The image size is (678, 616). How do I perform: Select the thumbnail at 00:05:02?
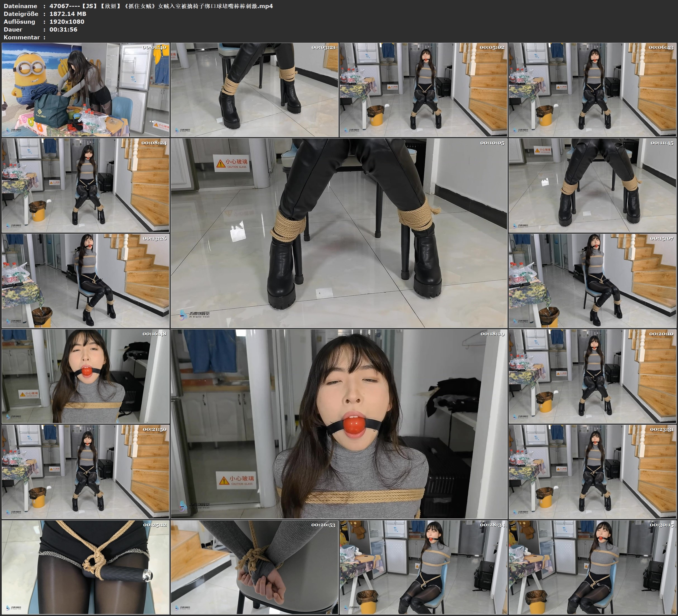pos(424,90)
